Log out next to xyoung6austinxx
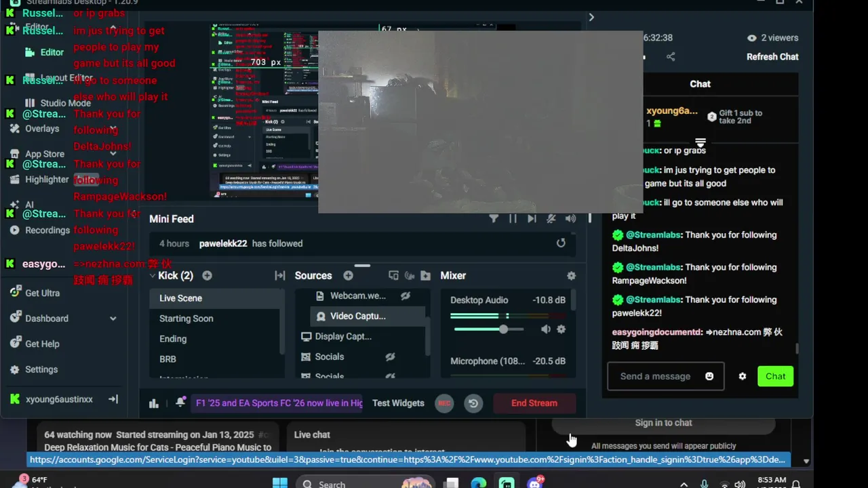868x488 pixels. coord(113,399)
